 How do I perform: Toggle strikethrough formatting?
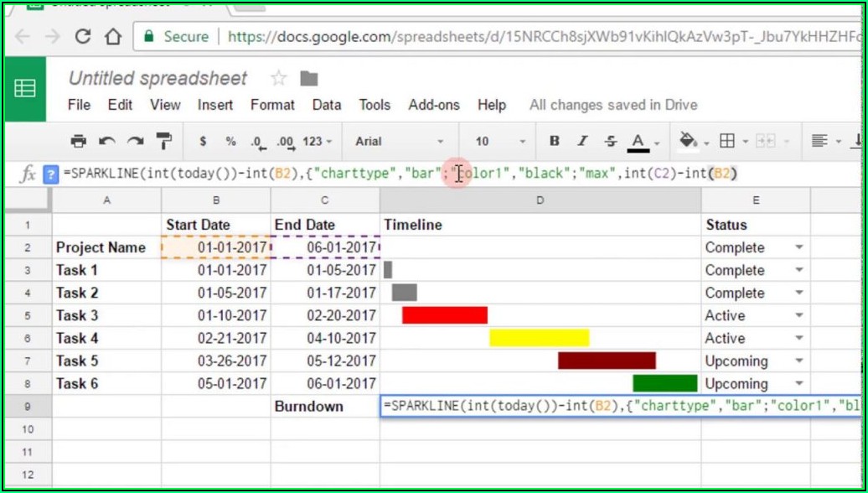pos(610,141)
